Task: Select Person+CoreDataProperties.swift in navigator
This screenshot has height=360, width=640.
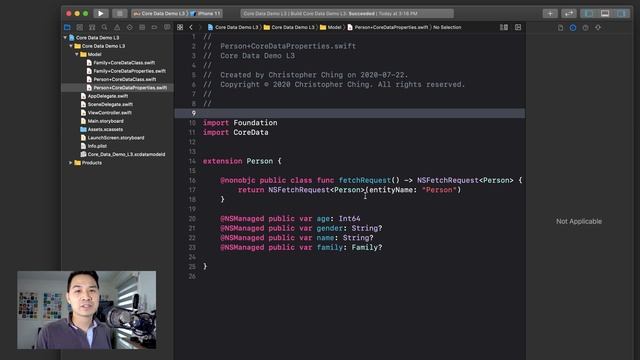Action: (118, 88)
